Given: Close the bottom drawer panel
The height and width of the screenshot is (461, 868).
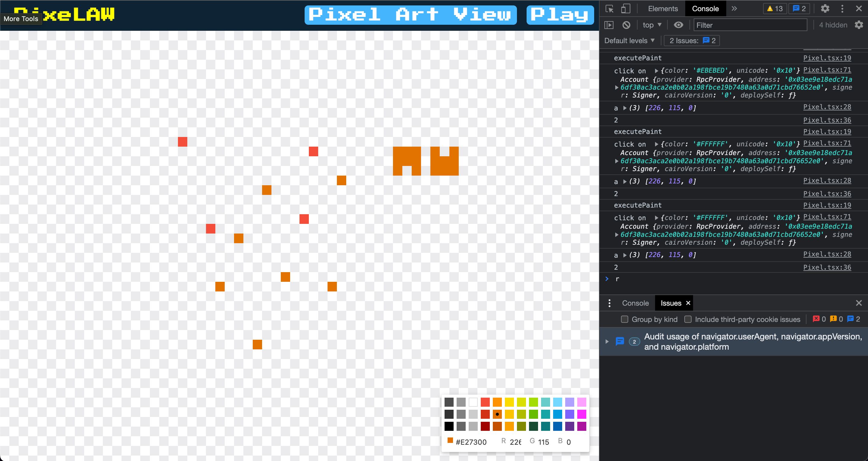Looking at the screenshot, I should [859, 303].
